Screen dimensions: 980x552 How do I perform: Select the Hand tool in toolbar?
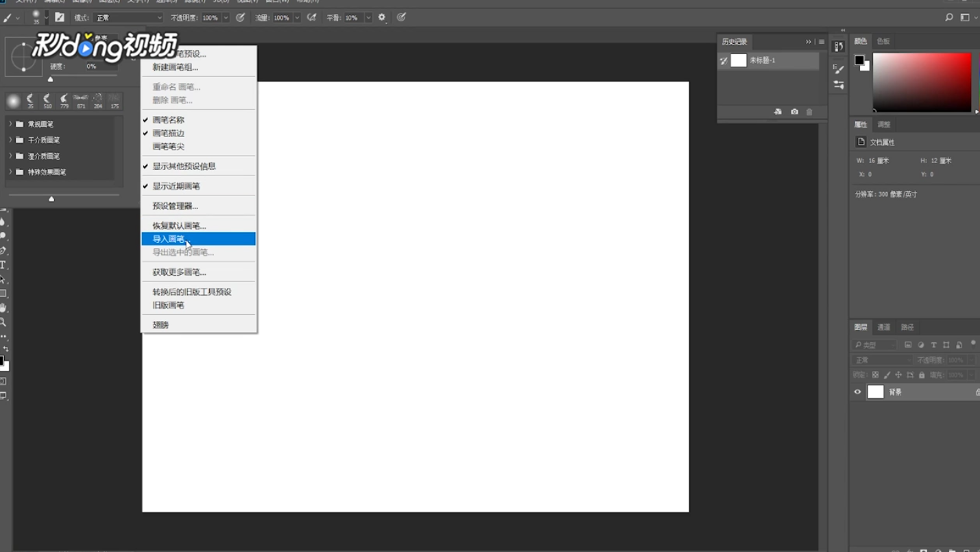tap(3, 308)
